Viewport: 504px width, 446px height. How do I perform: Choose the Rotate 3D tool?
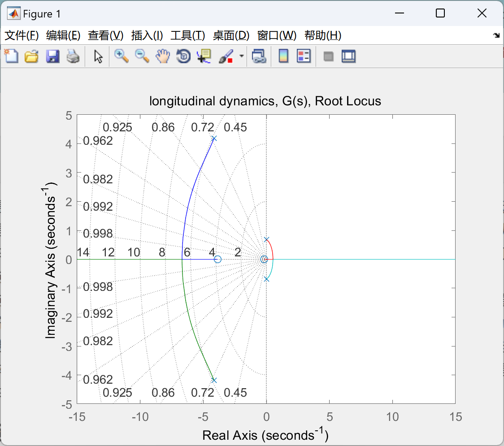click(x=183, y=56)
